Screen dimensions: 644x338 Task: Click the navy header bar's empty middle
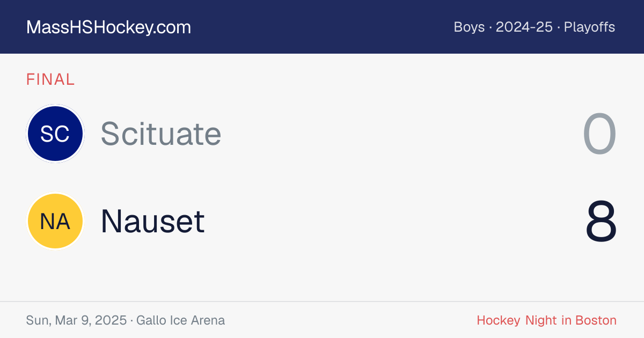pyautogui.click(x=322, y=27)
